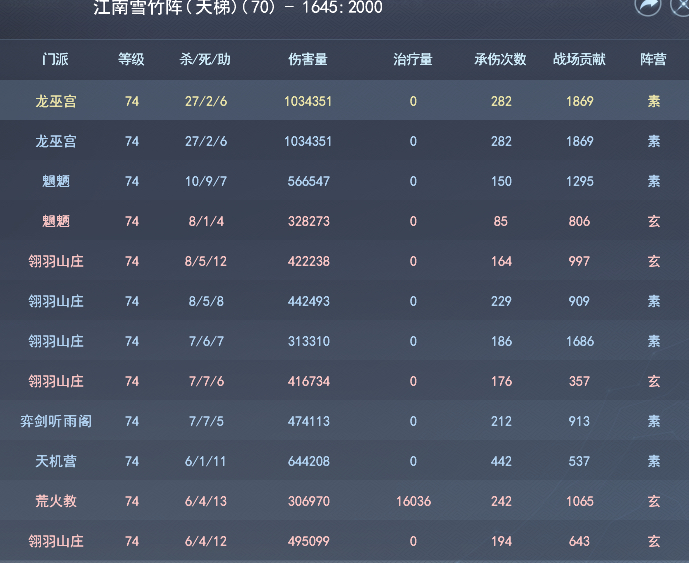The image size is (689, 563).
Task: Click contribution value 806
Action: [579, 222]
